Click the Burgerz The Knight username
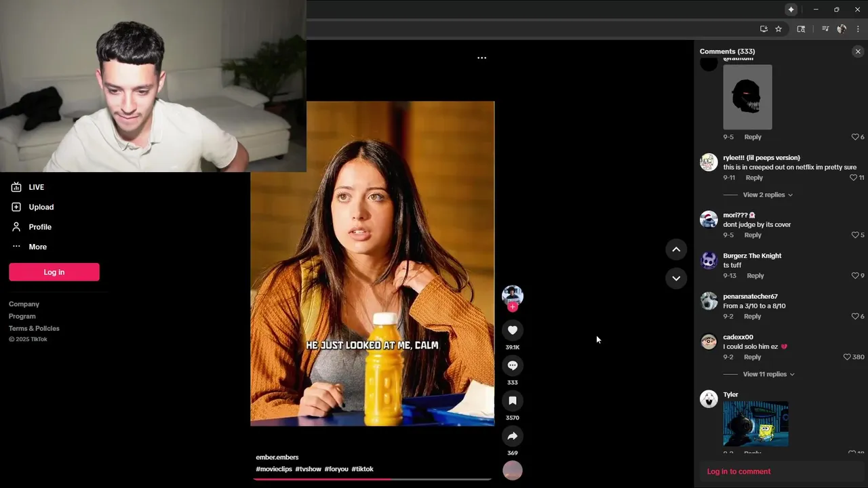 click(x=752, y=256)
